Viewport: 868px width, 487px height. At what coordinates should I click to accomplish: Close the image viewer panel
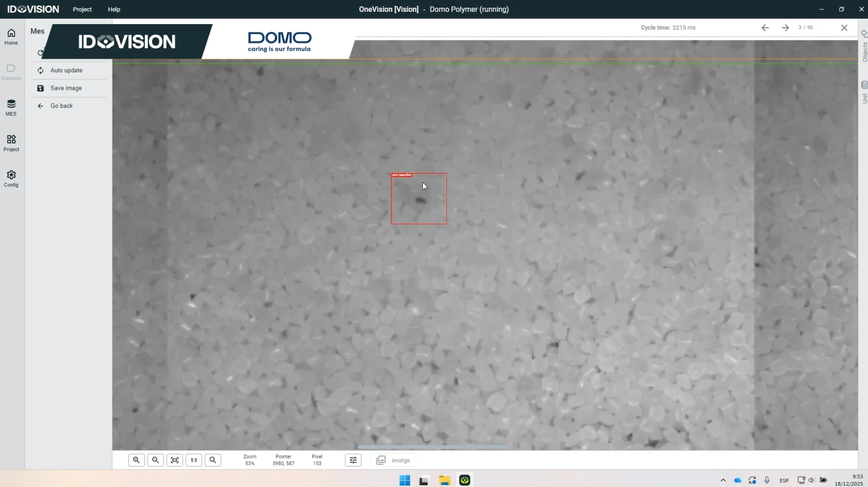[x=844, y=28]
